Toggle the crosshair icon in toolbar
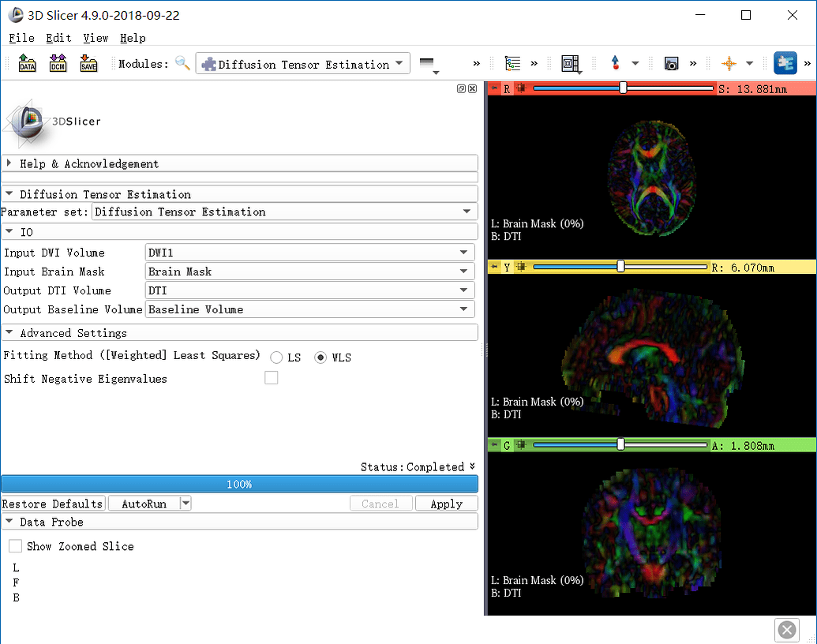Image resolution: width=817 pixels, height=644 pixels. tap(729, 64)
